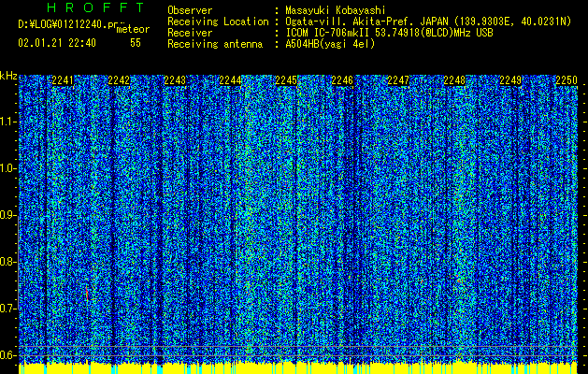Click the Ogata-vill. Akita-Pref. JAPAN location text
This screenshot has height=374, width=588.
pyautogui.click(x=428, y=22)
